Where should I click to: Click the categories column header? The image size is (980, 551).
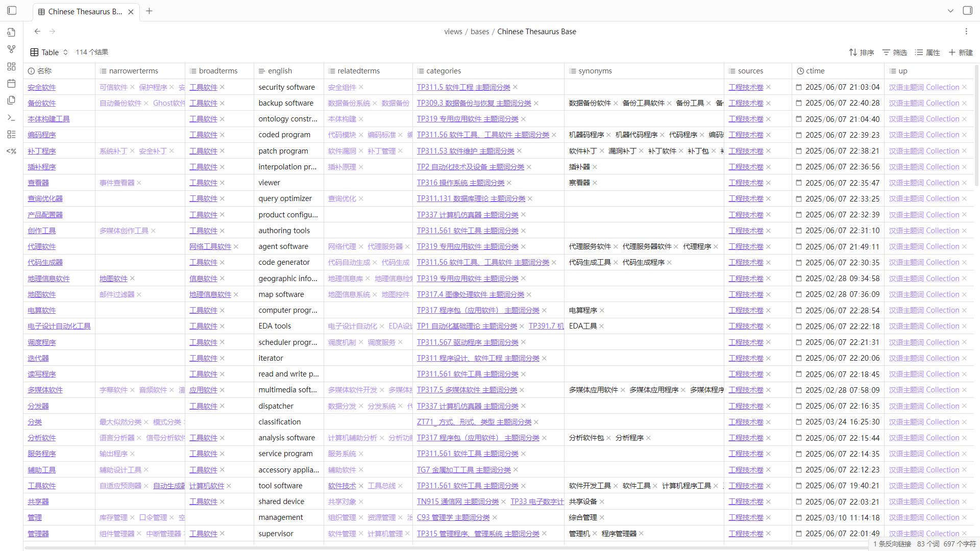click(x=488, y=71)
